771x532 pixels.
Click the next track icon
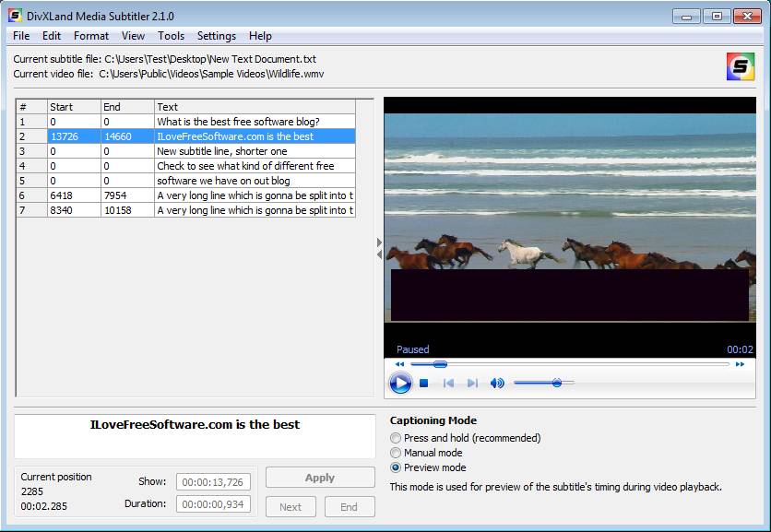[x=472, y=383]
